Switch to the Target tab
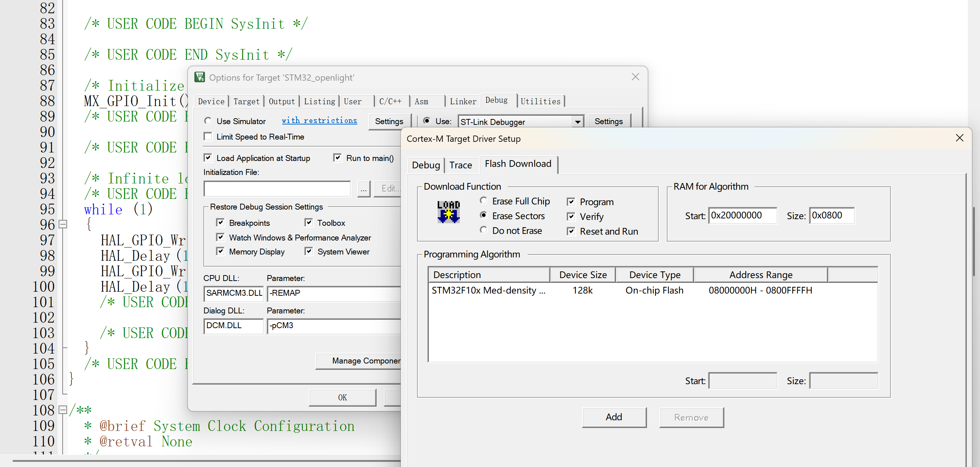Screen dimensions: 980x467 tap(246, 102)
